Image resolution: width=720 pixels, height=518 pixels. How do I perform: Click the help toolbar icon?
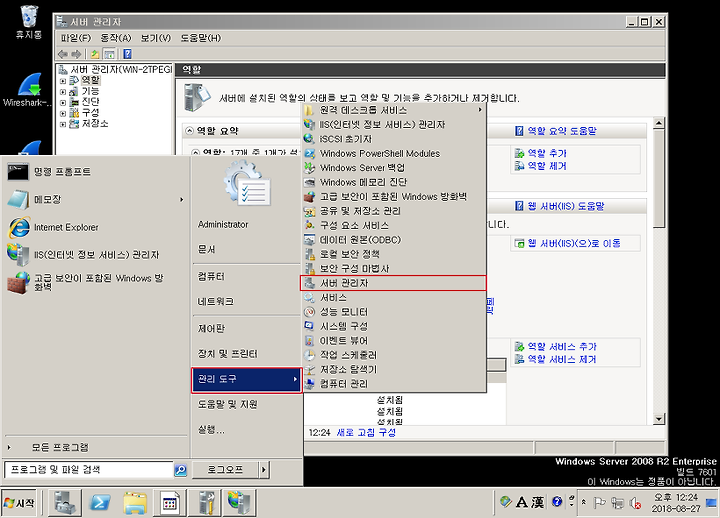point(128,54)
